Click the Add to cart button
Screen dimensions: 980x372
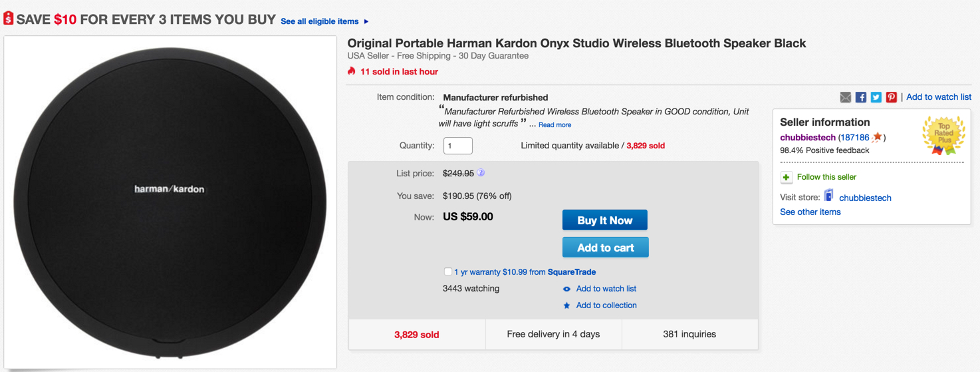605,248
